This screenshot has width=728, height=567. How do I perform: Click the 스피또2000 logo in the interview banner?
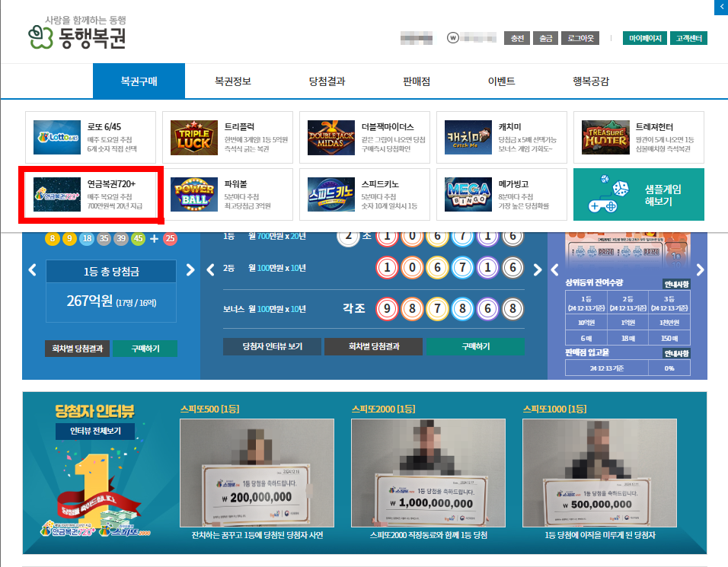pyautogui.click(x=126, y=530)
